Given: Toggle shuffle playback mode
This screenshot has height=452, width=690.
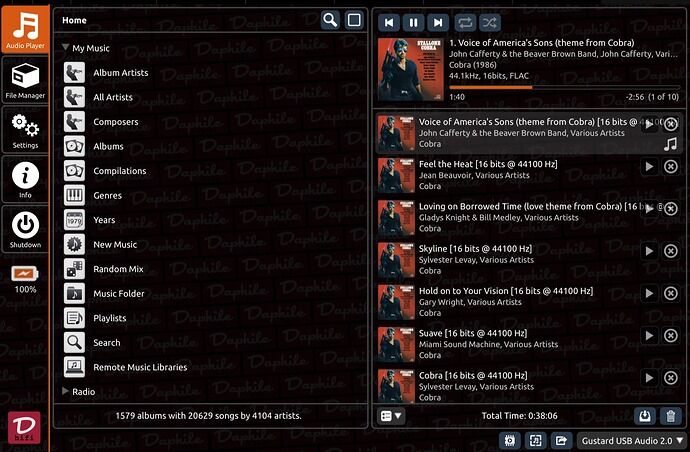Looking at the screenshot, I should [490, 21].
